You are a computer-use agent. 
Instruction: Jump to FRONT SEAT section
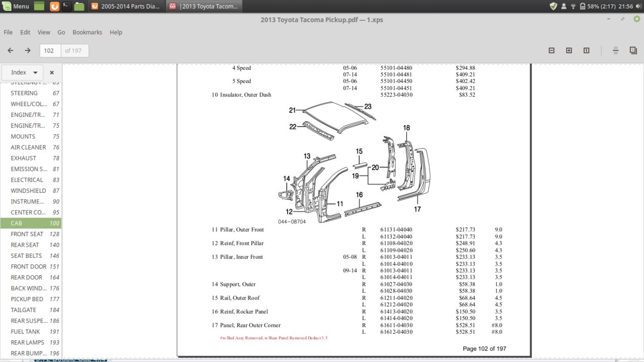[31, 234]
